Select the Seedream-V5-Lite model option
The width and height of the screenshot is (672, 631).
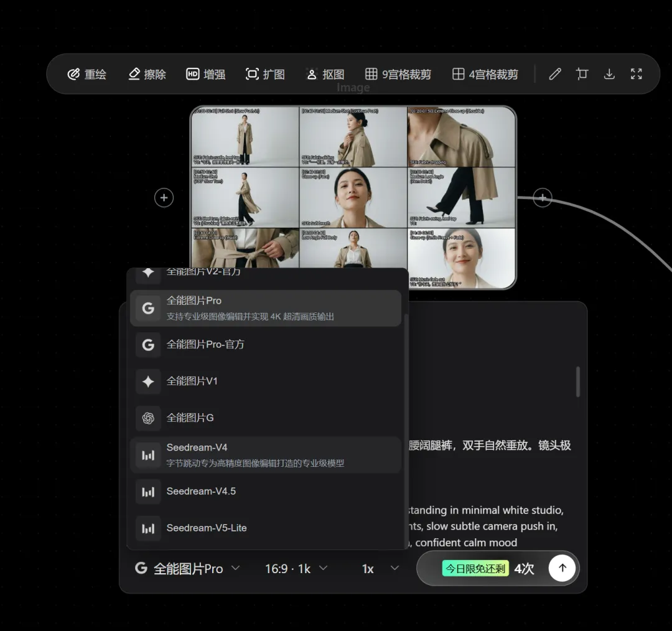pyautogui.click(x=266, y=528)
